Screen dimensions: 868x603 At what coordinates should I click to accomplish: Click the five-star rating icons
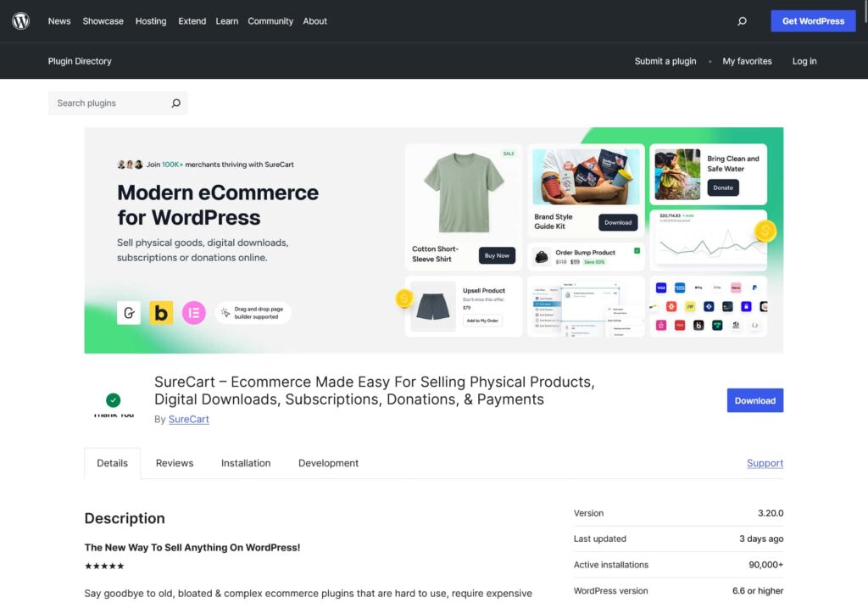coord(104,566)
